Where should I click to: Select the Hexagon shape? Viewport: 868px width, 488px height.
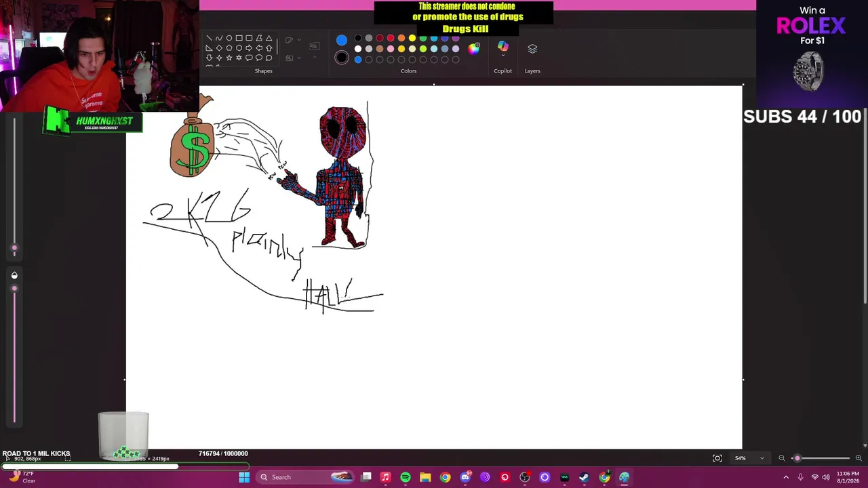click(239, 48)
